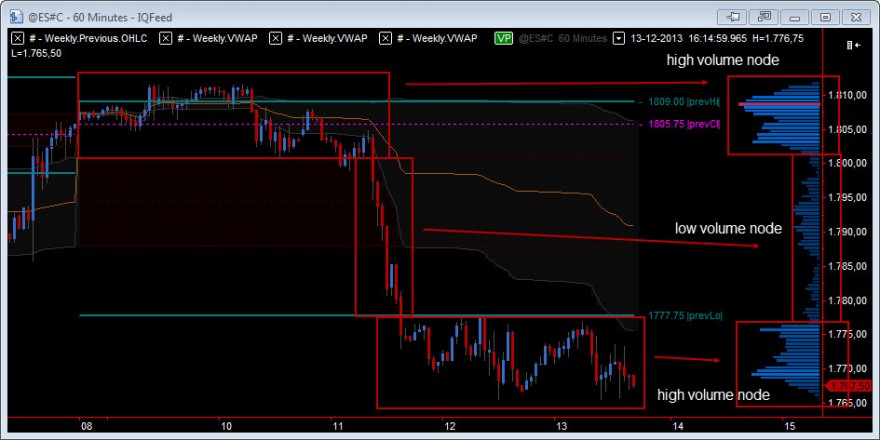The width and height of the screenshot is (880, 440).
Task: Click the 1809.00 |prevHi| level label
Action: coord(684,102)
